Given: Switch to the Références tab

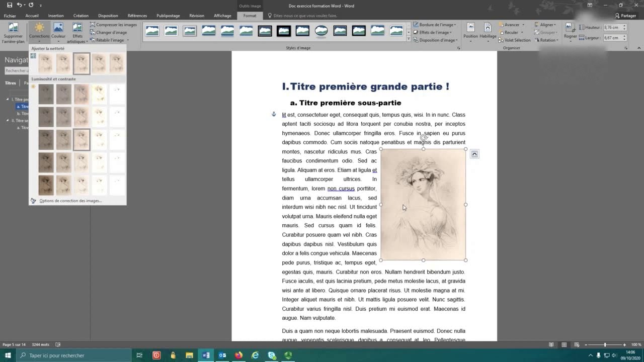Looking at the screenshot, I should coord(137,16).
